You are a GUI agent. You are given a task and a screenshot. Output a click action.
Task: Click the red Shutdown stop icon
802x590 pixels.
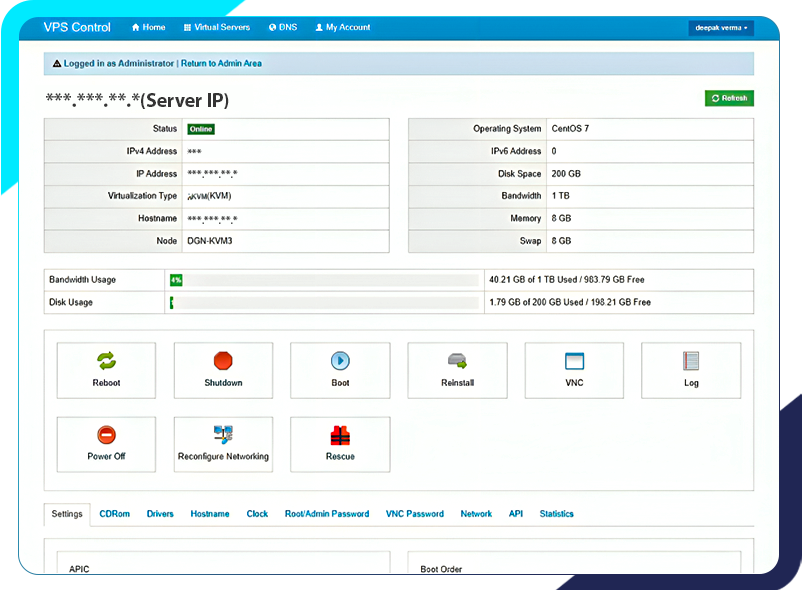(x=223, y=361)
